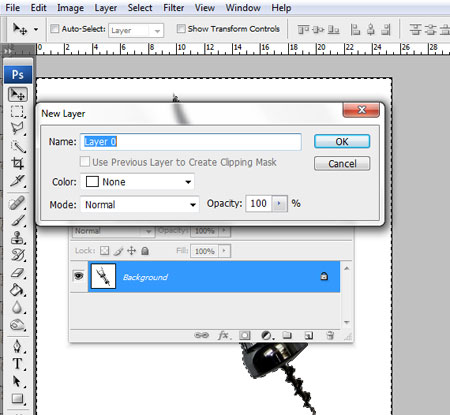The width and height of the screenshot is (450, 415).
Task: Open the Image menu
Action: pyautogui.click(x=70, y=8)
